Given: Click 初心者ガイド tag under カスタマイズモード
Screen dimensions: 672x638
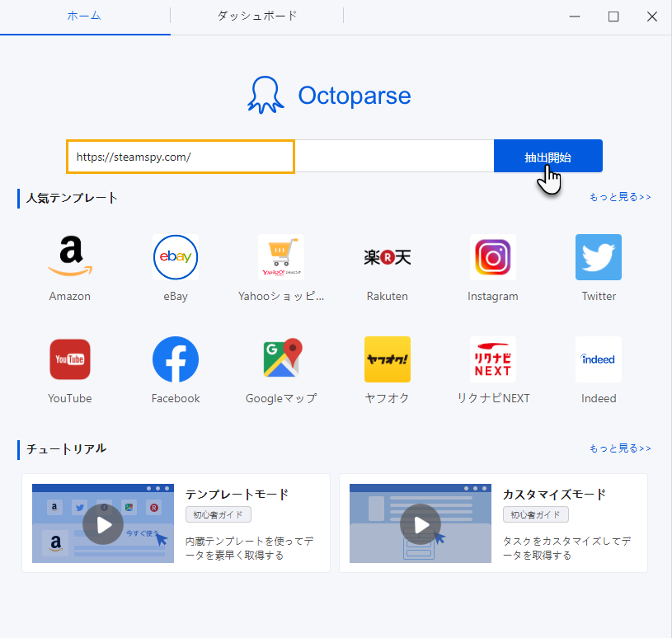Looking at the screenshot, I should (x=536, y=514).
